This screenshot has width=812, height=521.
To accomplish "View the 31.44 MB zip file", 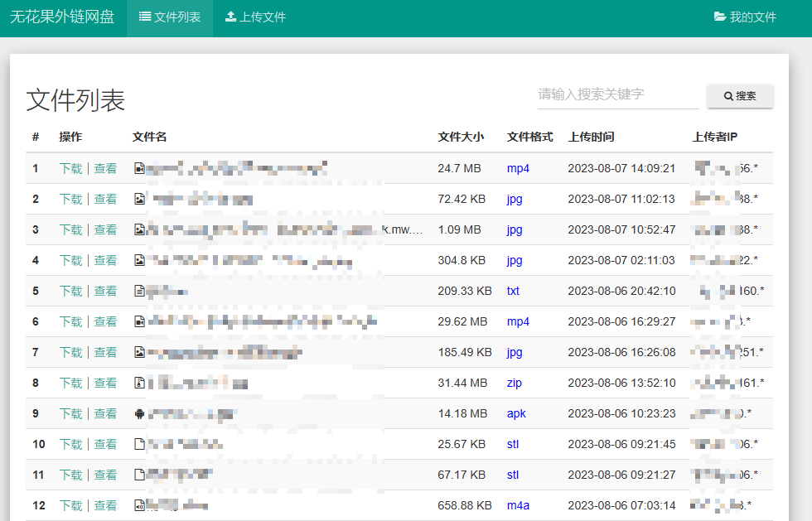I will tap(106, 383).
